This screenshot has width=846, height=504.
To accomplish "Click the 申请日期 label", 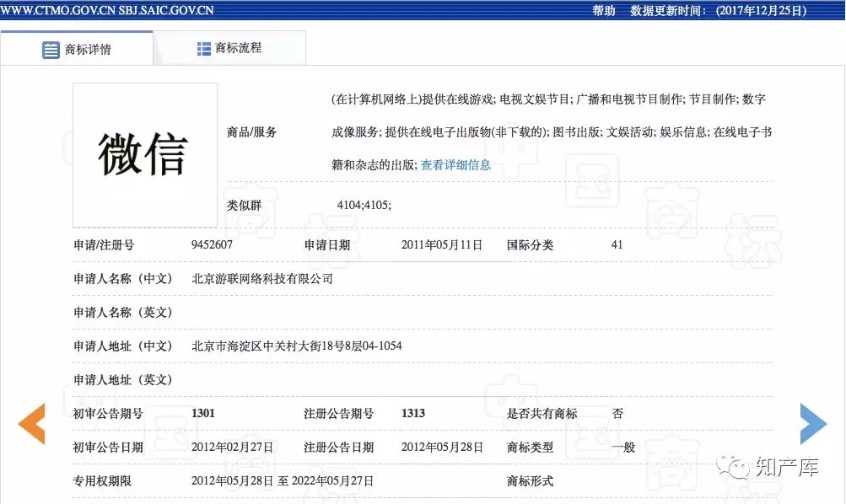I will coord(327,244).
